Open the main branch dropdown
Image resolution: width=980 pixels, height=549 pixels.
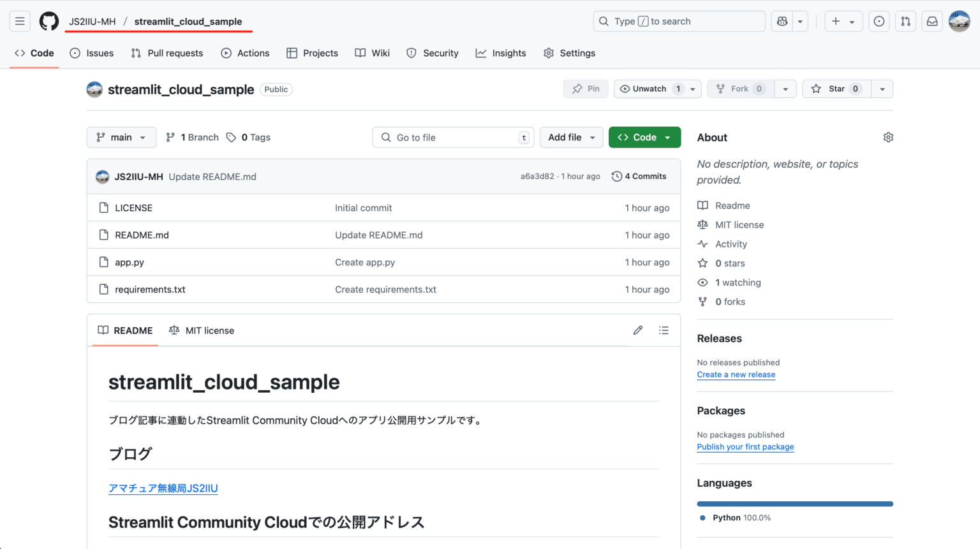[x=121, y=137]
